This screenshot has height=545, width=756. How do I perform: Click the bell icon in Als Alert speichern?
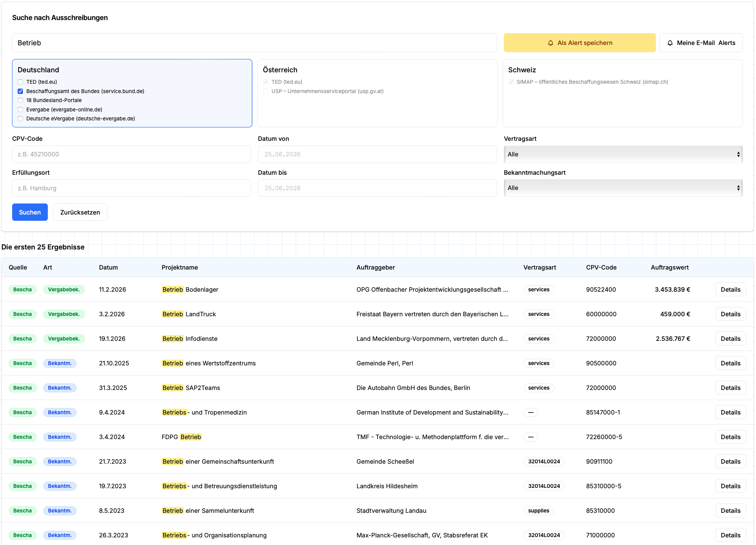point(550,43)
